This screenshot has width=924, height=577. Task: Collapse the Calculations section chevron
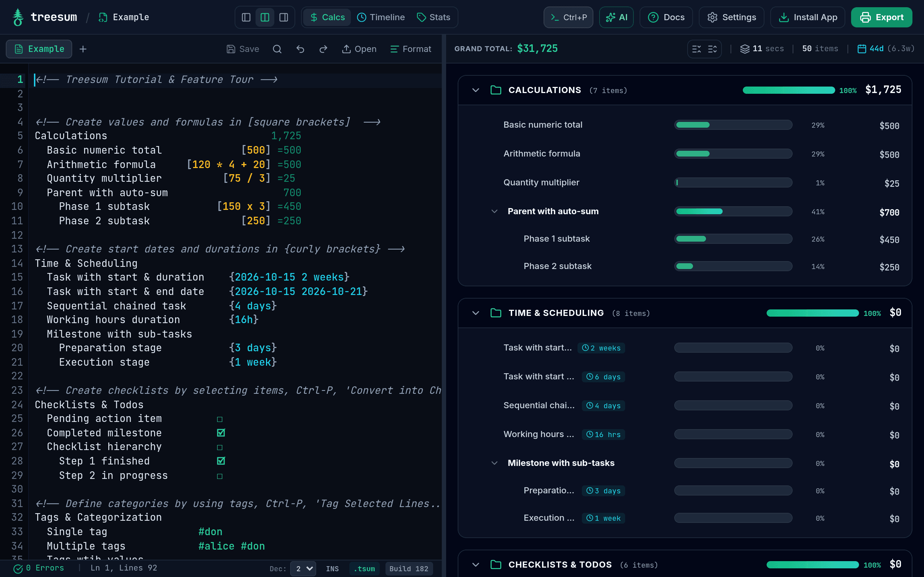pyautogui.click(x=475, y=90)
